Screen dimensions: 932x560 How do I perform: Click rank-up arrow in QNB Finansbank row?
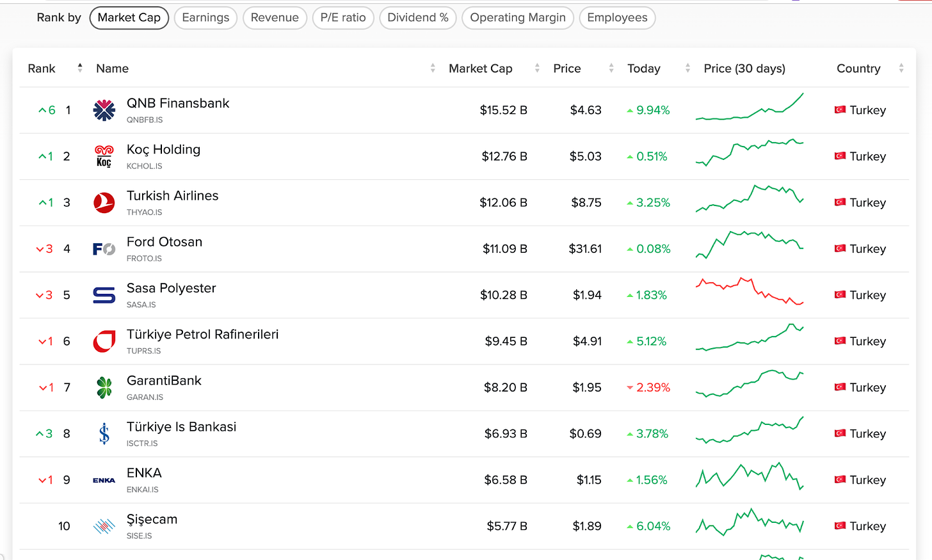[x=42, y=110]
